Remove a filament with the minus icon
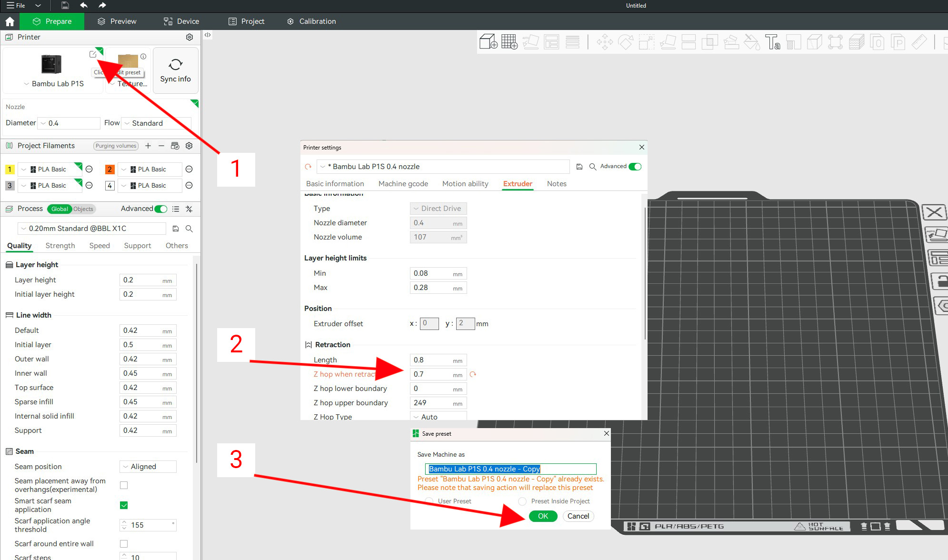 click(x=161, y=146)
